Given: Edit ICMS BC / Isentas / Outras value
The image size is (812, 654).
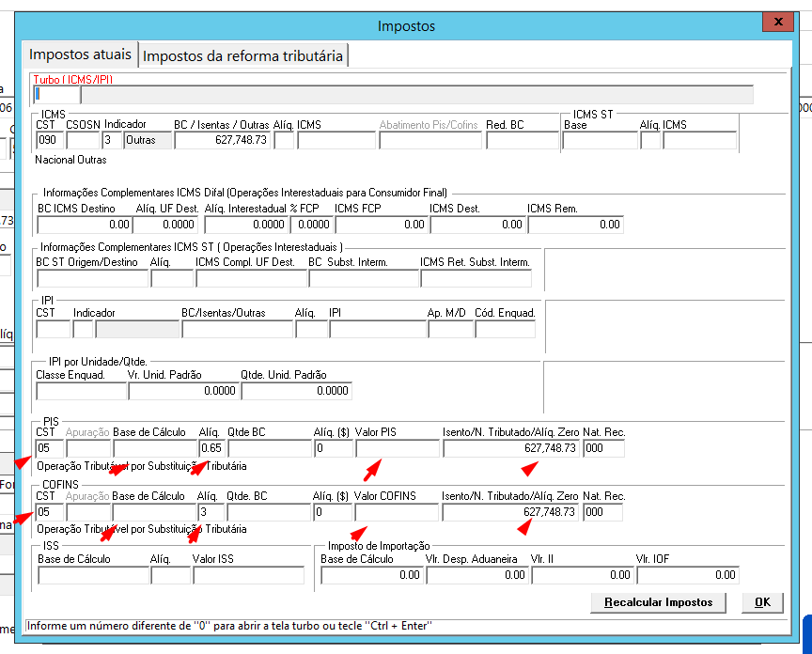Looking at the screenshot, I should point(222,140).
